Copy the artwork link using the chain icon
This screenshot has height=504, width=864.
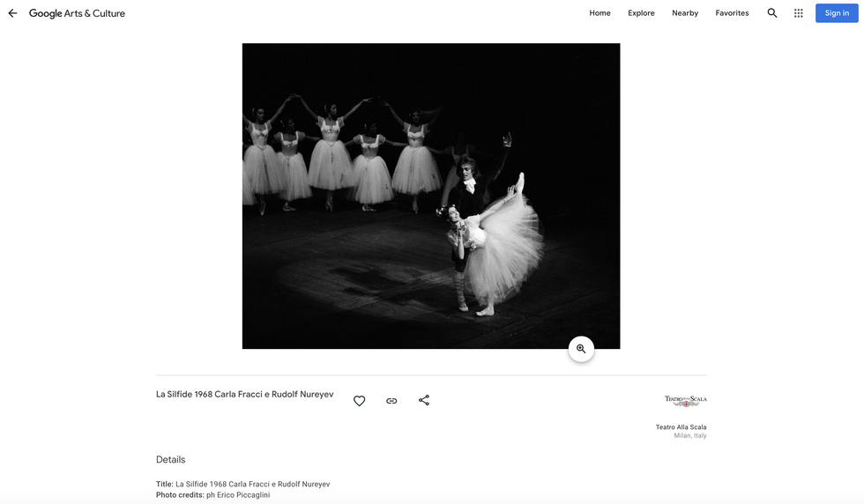pos(391,401)
